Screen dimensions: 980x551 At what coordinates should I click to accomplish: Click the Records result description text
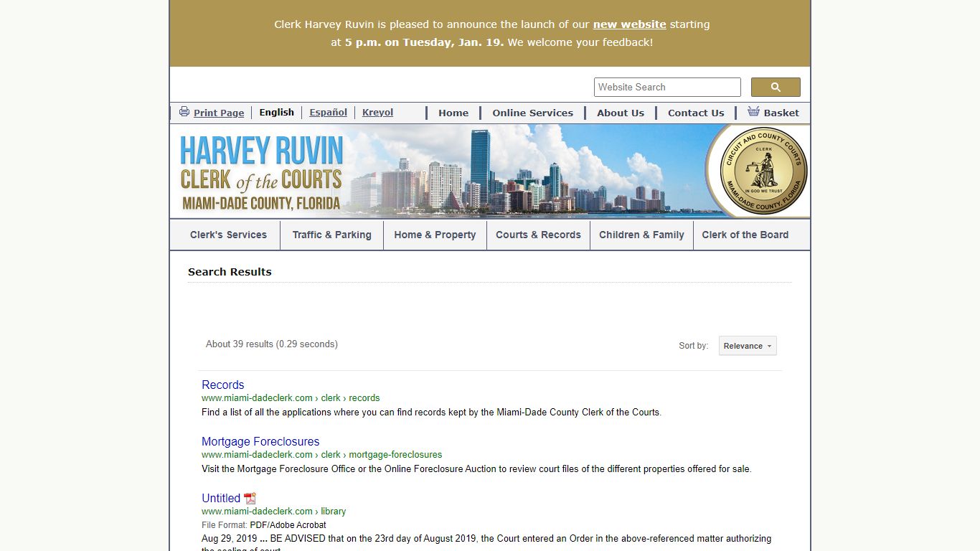431,412
